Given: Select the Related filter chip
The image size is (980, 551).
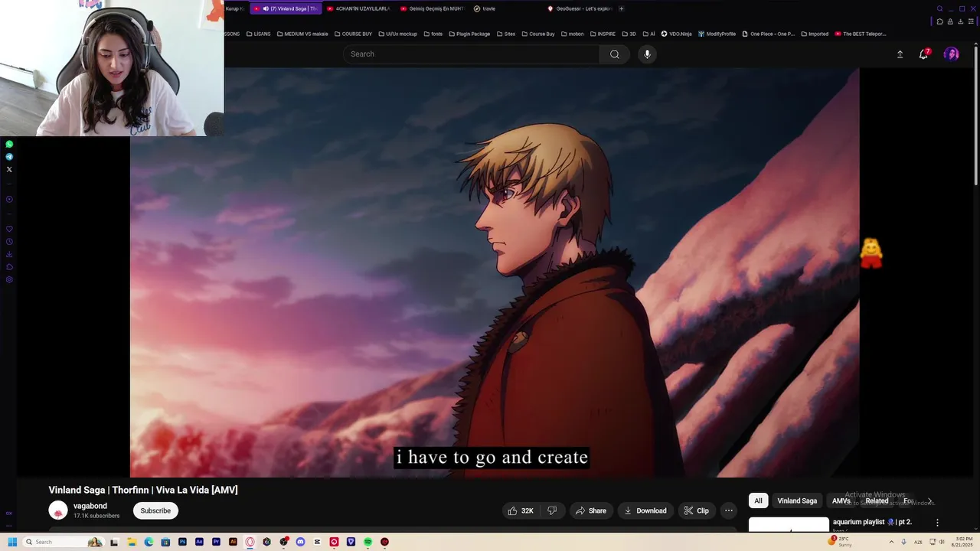Looking at the screenshot, I should [x=877, y=500].
